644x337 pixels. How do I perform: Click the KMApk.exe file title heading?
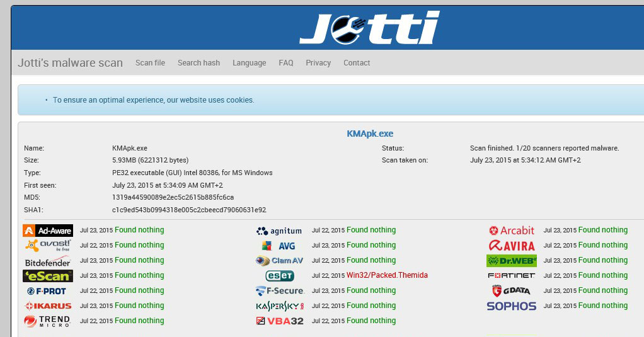(x=370, y=134)
